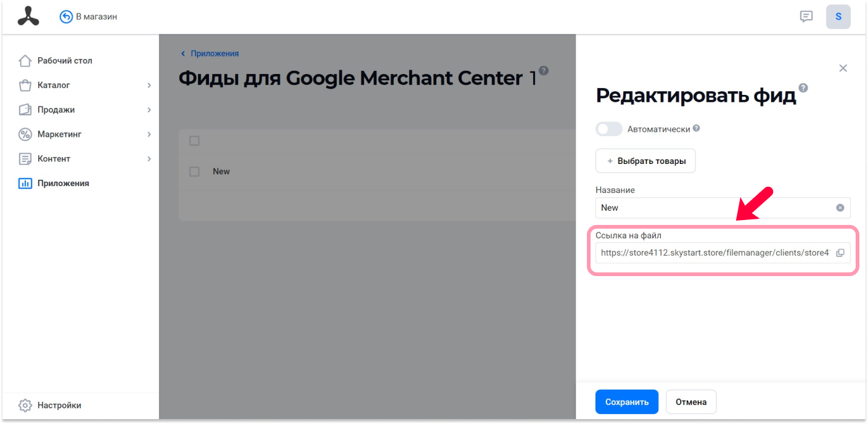This screenshot has width=868, height=424.
Task: Click the Рабочий стол home icon
Action: [25, 61]
